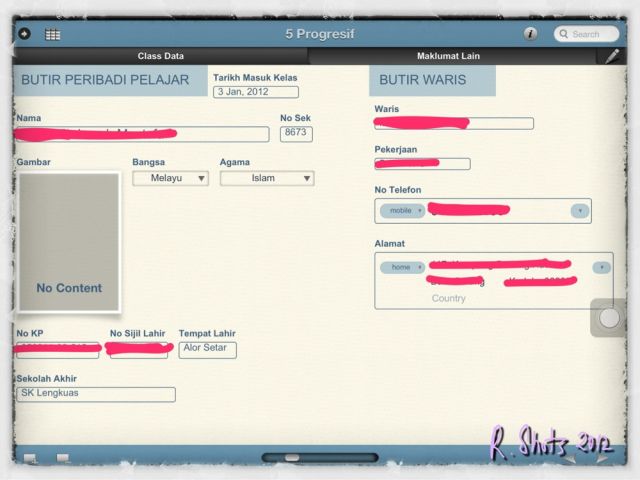Tap the first small icon in bottom-left corner
Image resolution: width=640 pixels, height=480 pixels.
[x=30, y=459]
